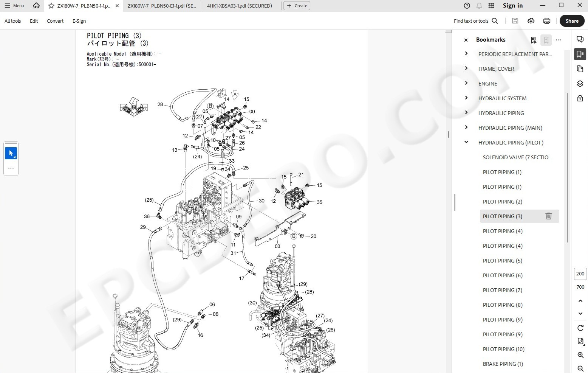Toggle the bookmarks panel icon
Viewport: 588px width, 373px height.
580,54
